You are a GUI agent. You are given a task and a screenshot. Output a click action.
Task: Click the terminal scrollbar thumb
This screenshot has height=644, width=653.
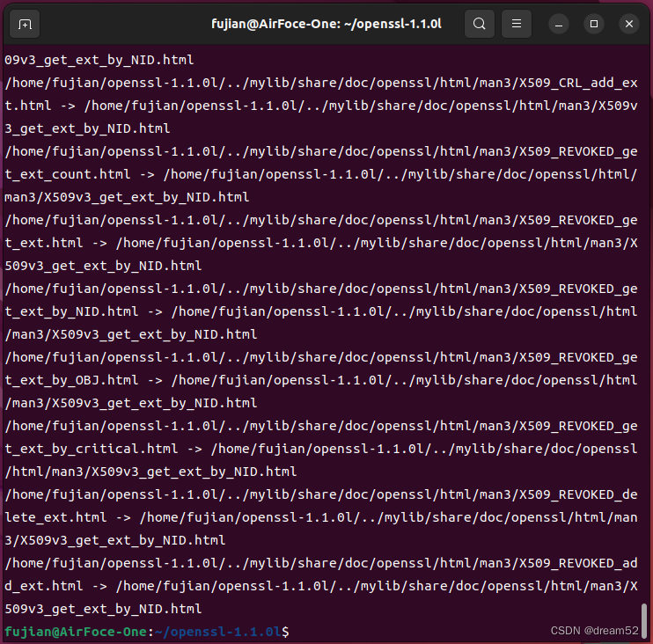(644, 619)
